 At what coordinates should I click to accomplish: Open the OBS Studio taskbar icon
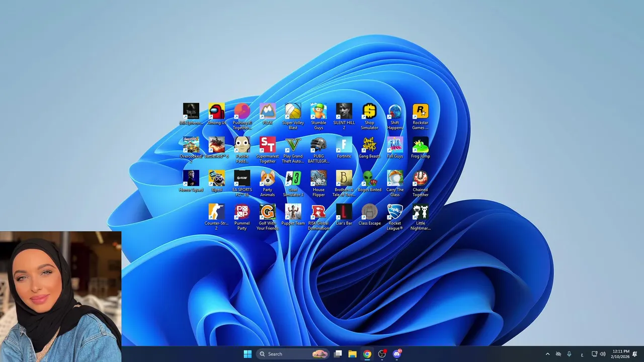[x=382, y=354]
